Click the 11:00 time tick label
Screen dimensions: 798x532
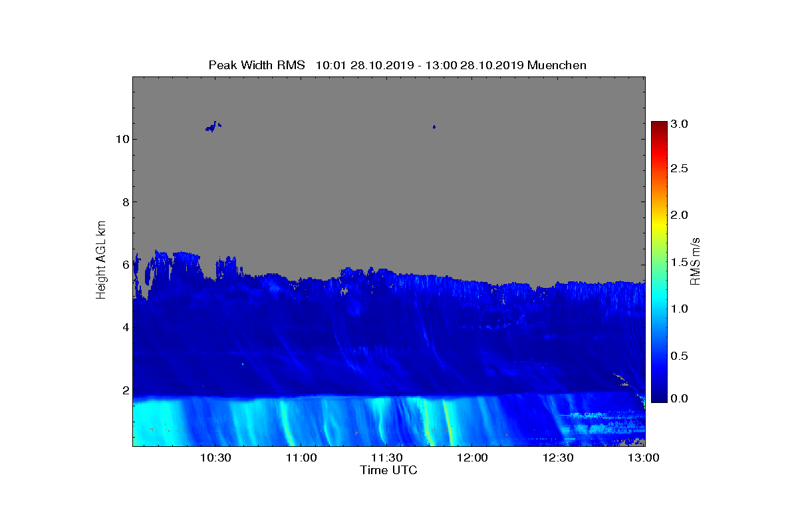(301, 458)
